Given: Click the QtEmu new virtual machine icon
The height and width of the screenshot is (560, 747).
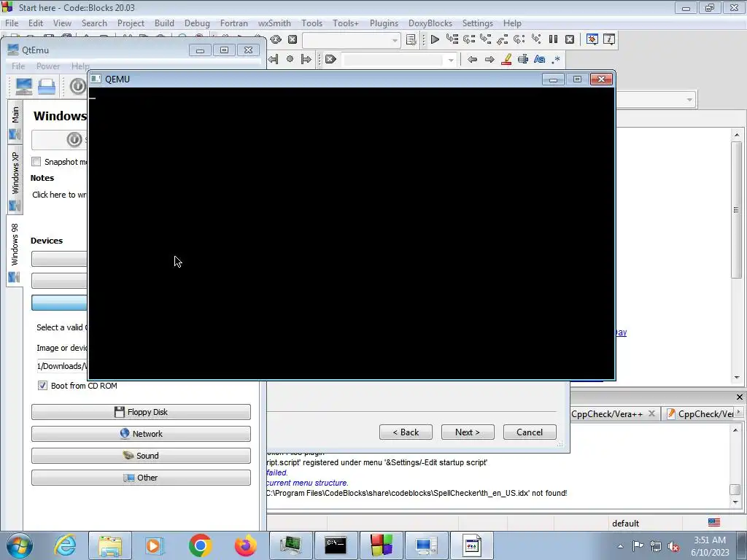Looking at the screenshot, I should click(x=24, y=87).
